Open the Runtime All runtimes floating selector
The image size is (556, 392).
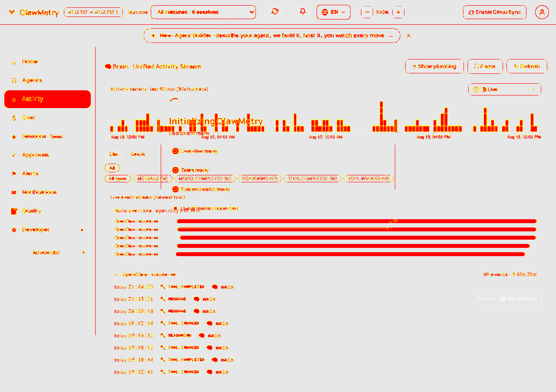point(510,299)
